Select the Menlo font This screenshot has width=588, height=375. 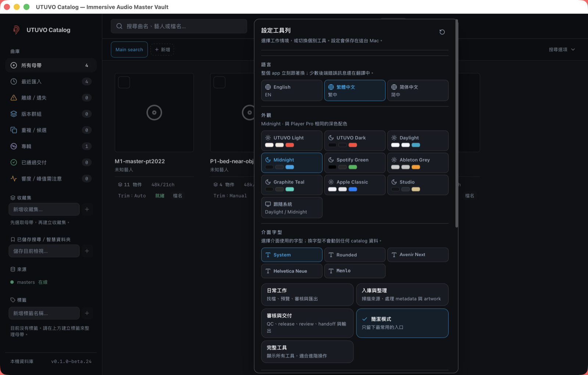click(x=355, y=271)
